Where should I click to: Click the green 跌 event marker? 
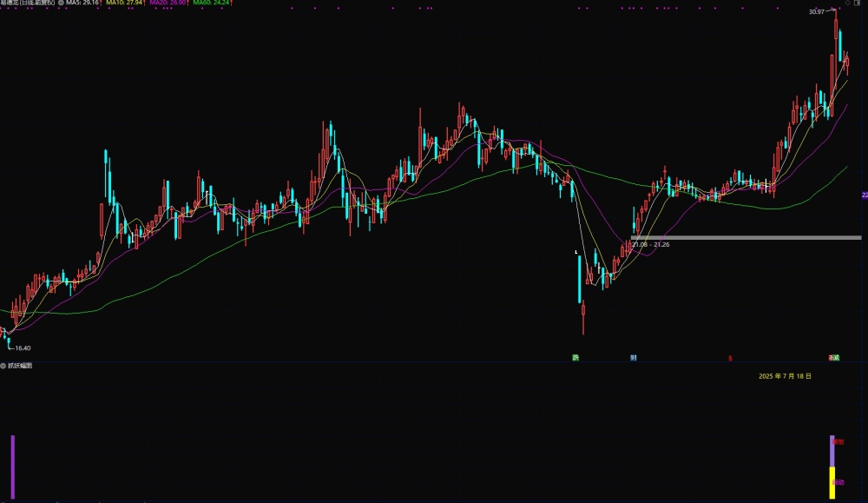tap(575, 358)
